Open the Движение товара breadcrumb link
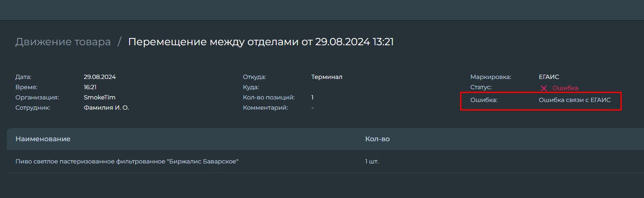The height and width of the screenshot is (198, 644). [x=63, y=42]
